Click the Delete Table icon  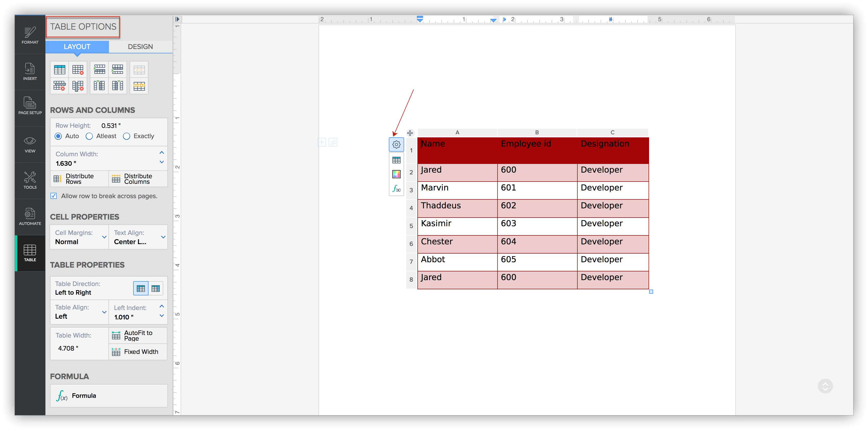pyautogui.click(x=78, y=70)
